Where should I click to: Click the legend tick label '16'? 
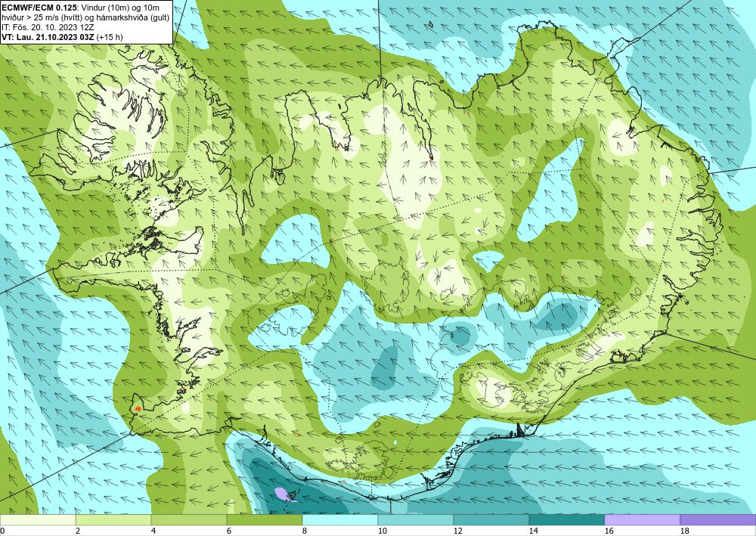tap(609, 531)
